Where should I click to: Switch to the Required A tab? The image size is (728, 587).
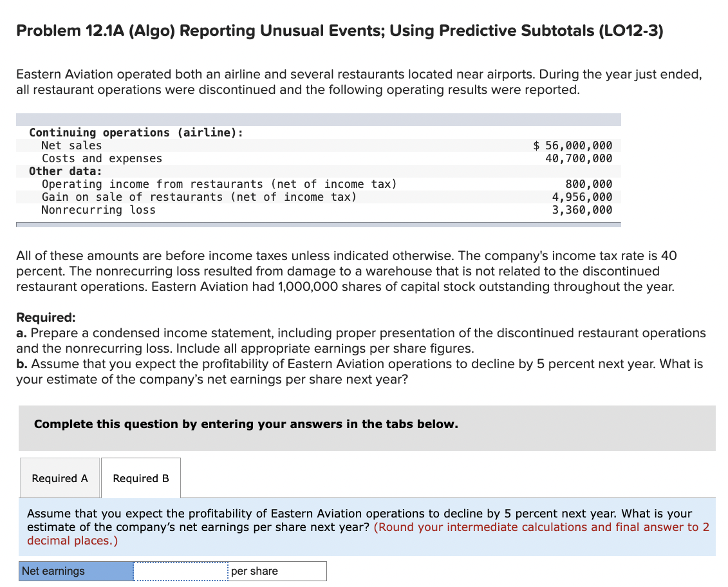[x=59, y=478]
